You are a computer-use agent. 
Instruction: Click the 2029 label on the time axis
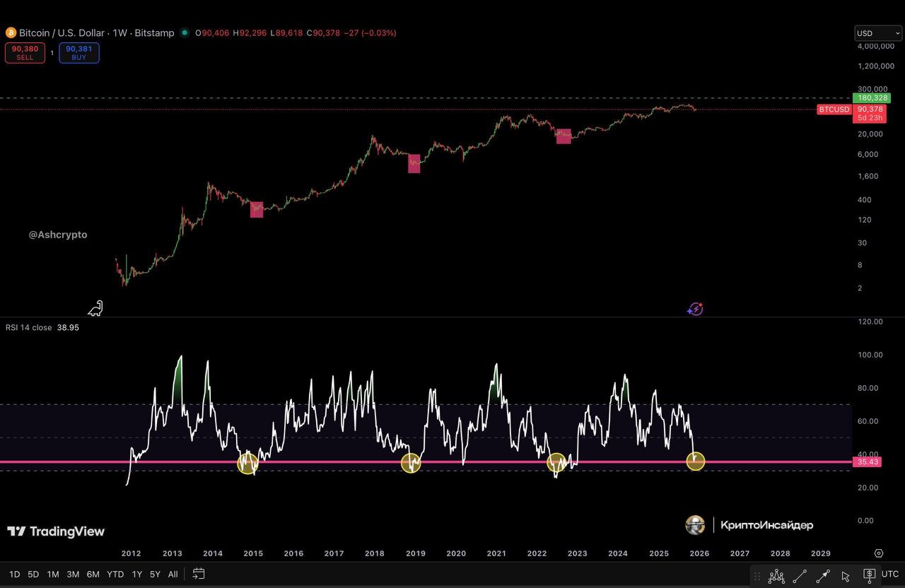[x=821, y=553]
